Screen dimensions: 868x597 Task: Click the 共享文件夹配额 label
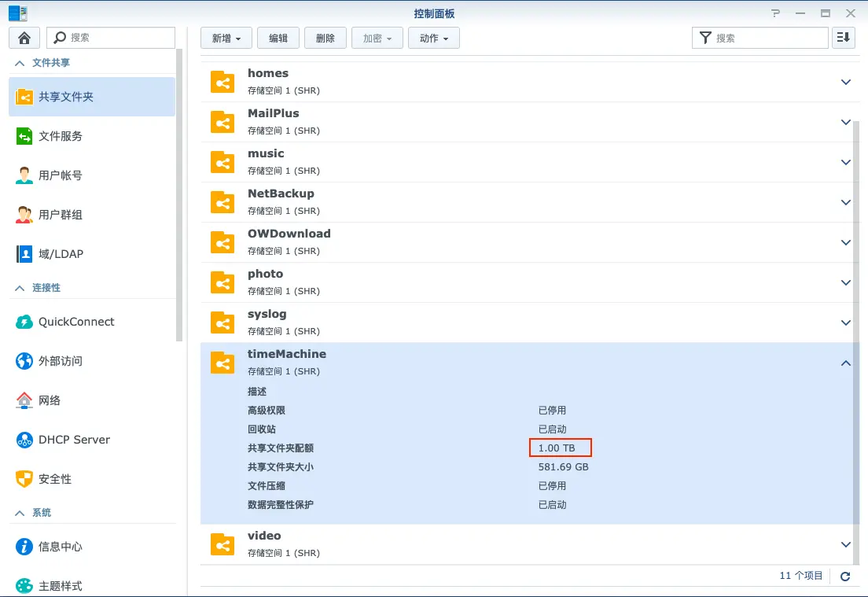[x=281, y=448]
